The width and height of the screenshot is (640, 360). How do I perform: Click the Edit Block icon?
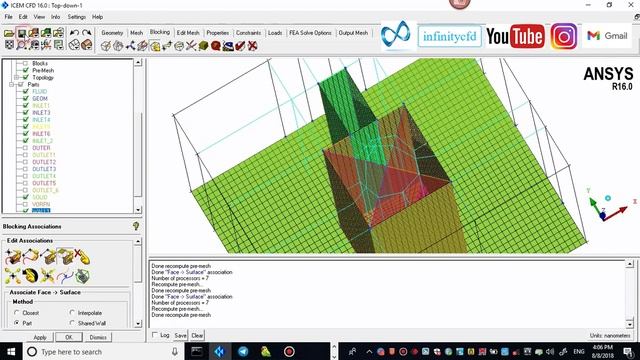[142, 46]
